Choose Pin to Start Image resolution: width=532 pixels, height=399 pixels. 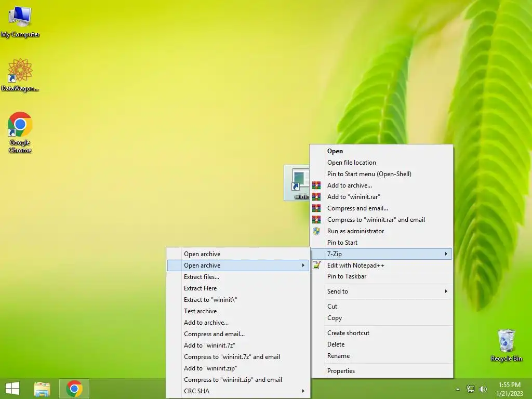click(382, 243)
